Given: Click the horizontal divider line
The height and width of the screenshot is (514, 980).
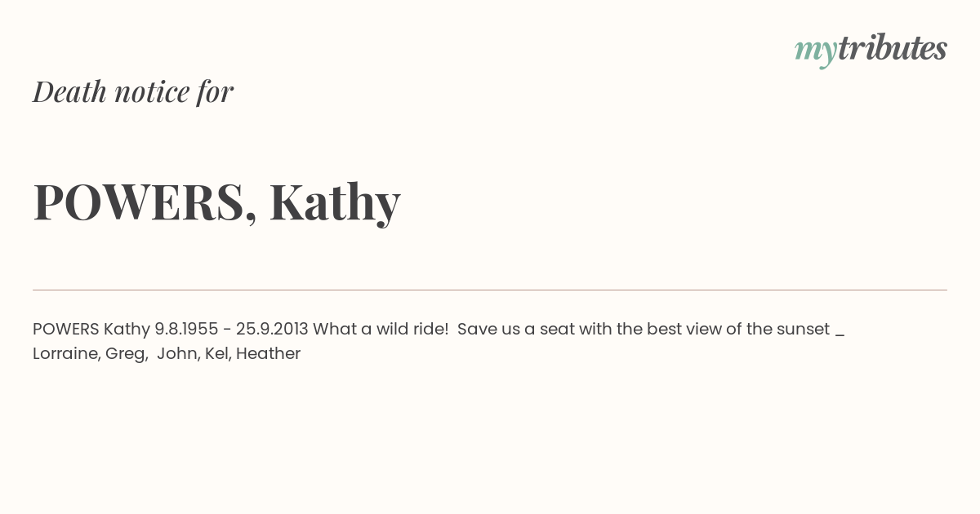Looking at the screenshot, I should [490, 290].
